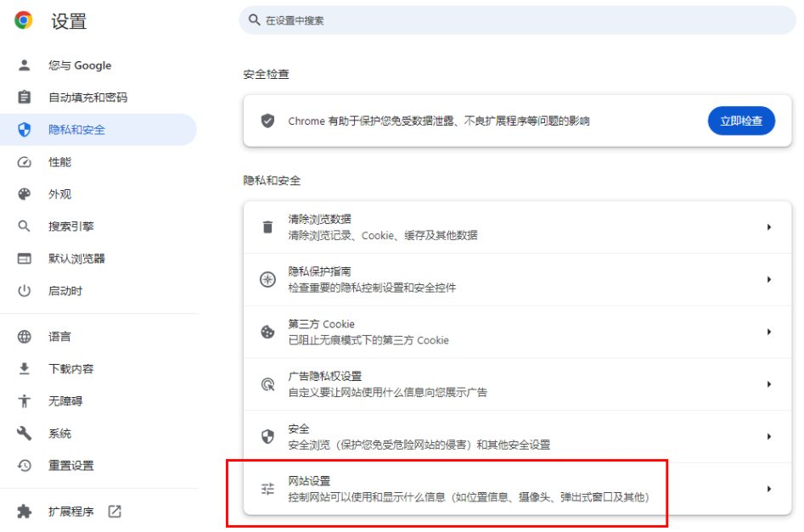Click text 已阻止无痕模式下的第三方 Cookie
The height and width of the screenshot is (532, 804).
(x=368, y=340)
